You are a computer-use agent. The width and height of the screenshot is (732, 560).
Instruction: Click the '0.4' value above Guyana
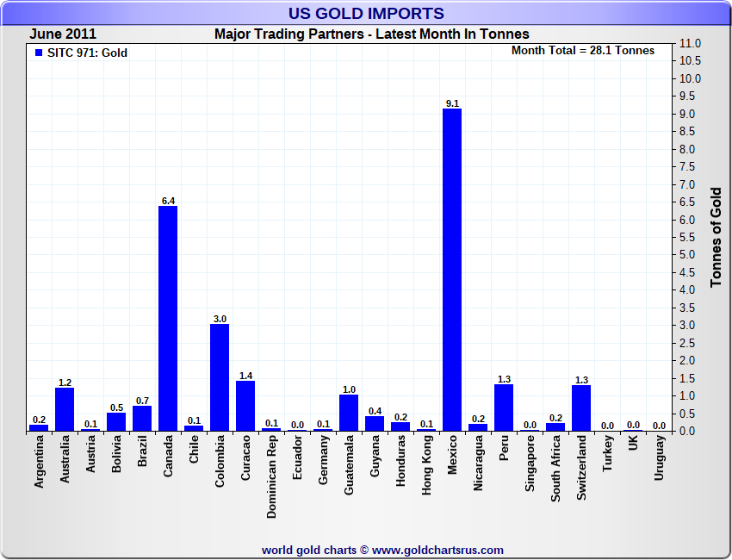pyautogui.click(x=375, y=411)
